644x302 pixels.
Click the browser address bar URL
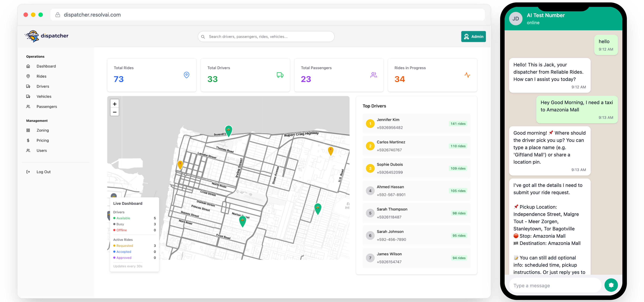[x=92, y=15]
